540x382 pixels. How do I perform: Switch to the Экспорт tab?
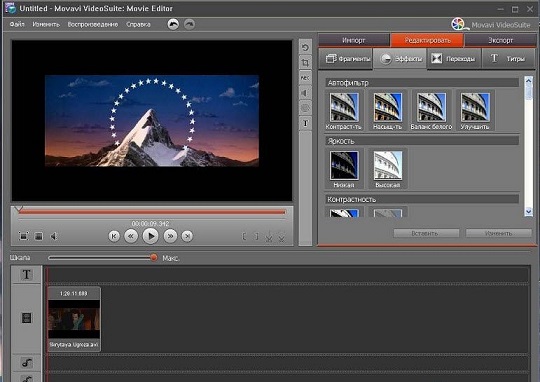[500, 40]
